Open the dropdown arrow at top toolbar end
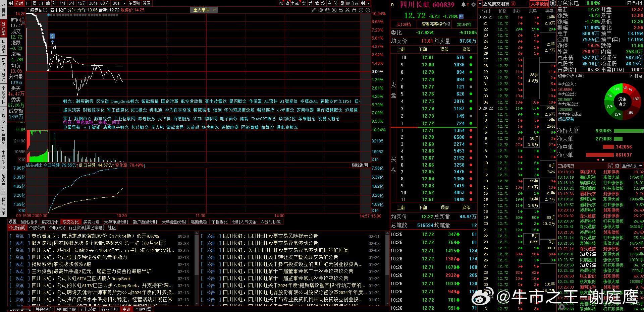 click(x=368, y=3)
